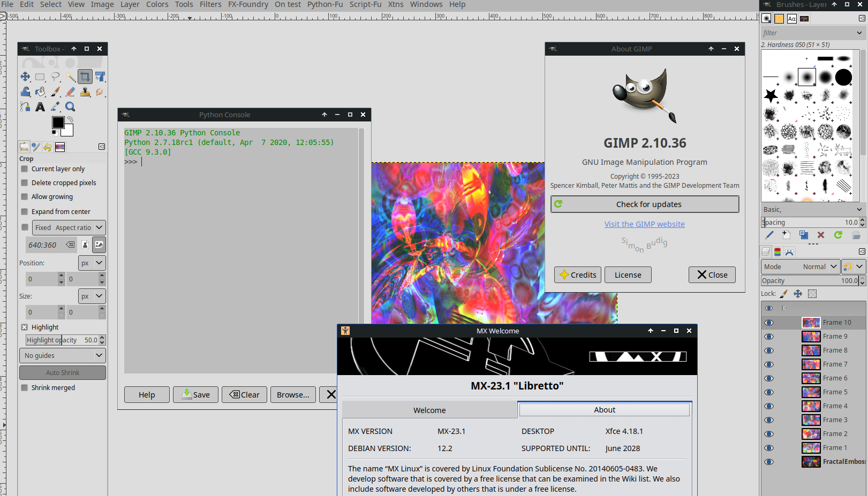Hide the Frame 10 layer
This screenshot has height=496, width=868.
(769, 323)
